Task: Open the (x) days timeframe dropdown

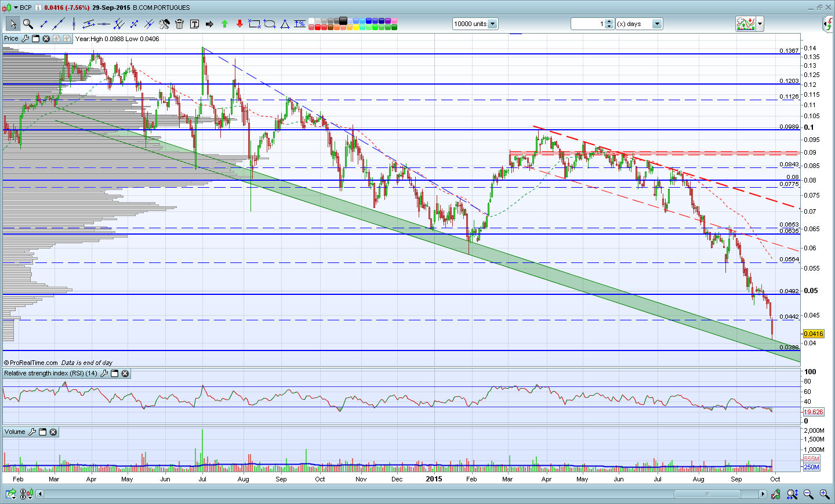Action: (657, 24)
